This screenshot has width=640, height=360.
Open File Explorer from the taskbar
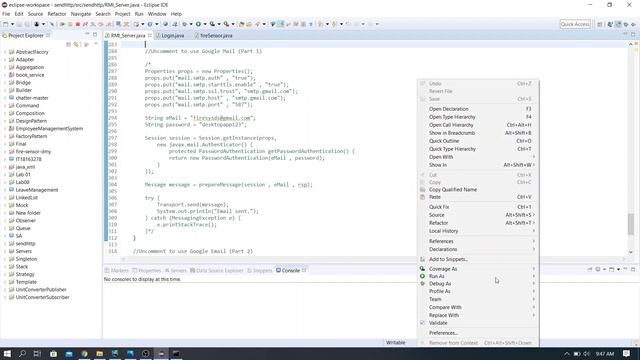click(100, 353)
